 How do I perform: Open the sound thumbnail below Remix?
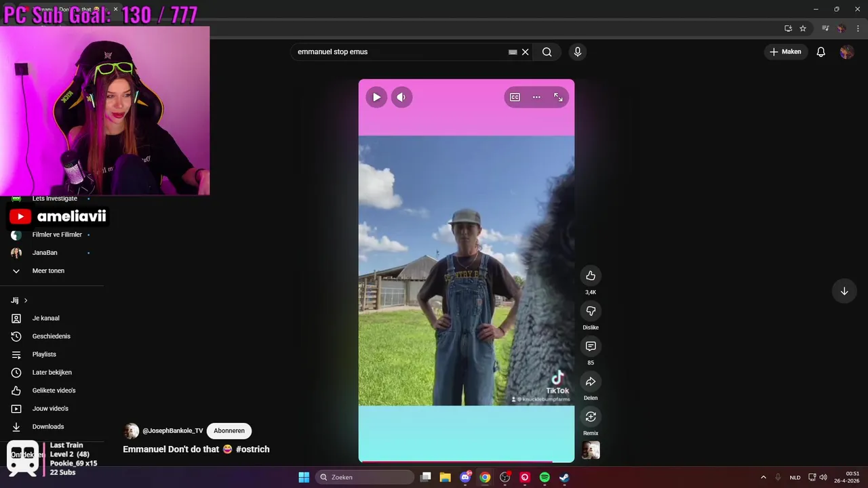tap(591, 450)
